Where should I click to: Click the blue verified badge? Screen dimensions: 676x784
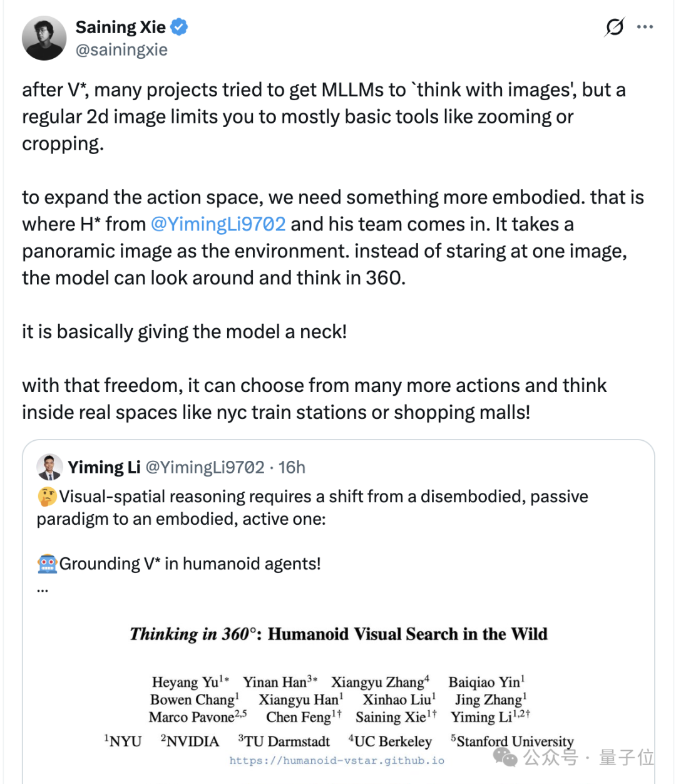[180, 28]
